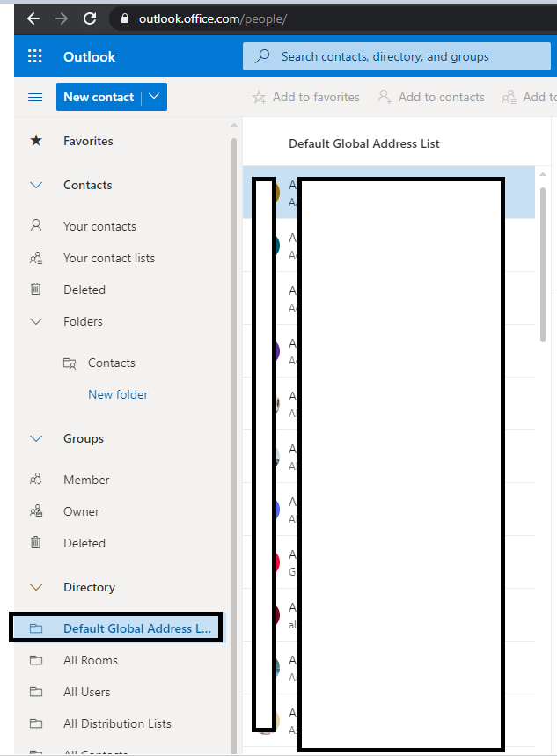Click trash icon for Deleted under Groups
557x756 pixels.
click(36, 542)
